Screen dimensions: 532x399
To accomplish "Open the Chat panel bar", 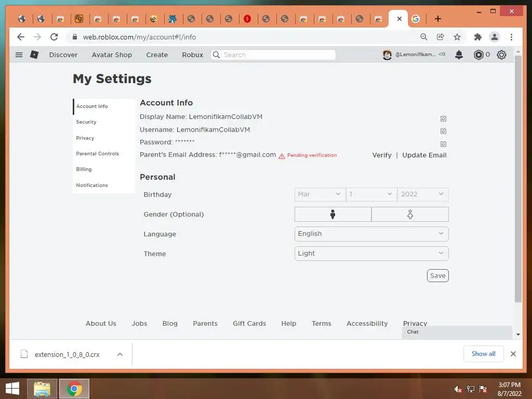I will pos(457,332).
